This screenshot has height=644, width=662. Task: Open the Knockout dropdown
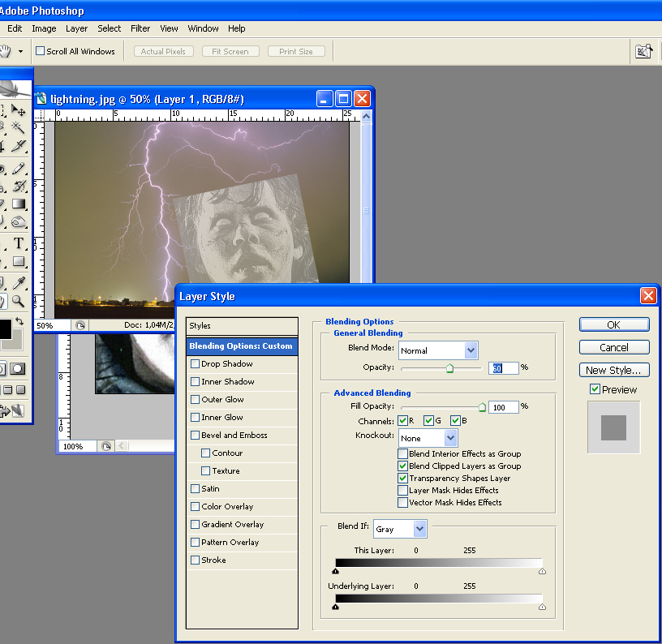pos(428,438)
